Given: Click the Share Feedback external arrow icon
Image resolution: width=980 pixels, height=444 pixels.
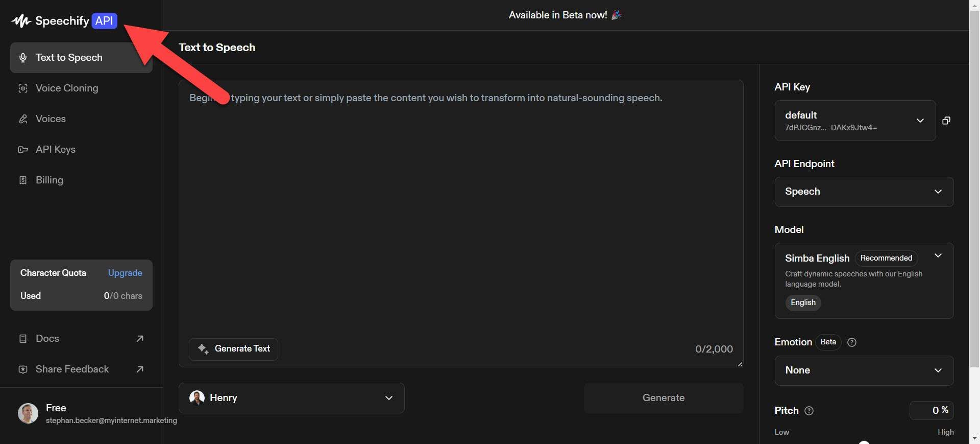Looking at the screenshot, I should pyautogui.click(x=140, y=369).
